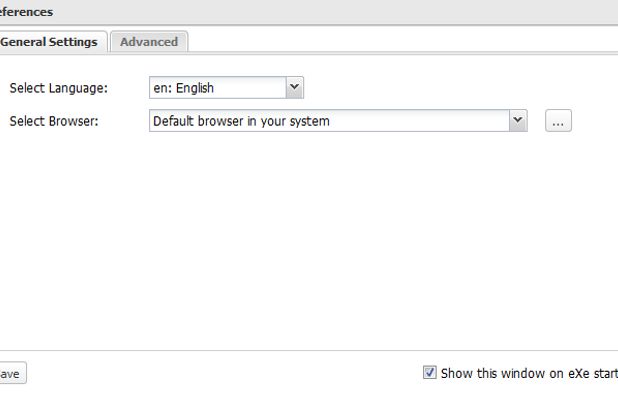Viewport: 618px width, 394px height.
Task: Click the 'Select Language:' label
Action: 58,88
